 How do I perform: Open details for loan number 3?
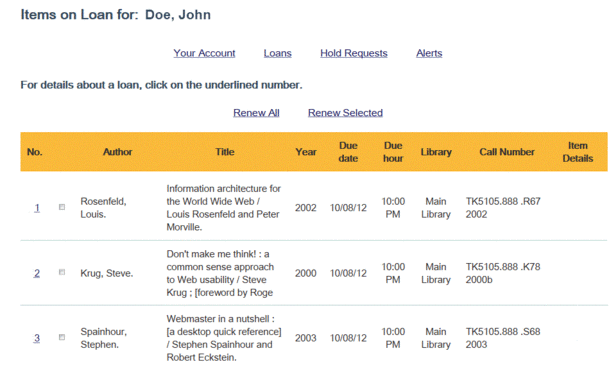37,338
